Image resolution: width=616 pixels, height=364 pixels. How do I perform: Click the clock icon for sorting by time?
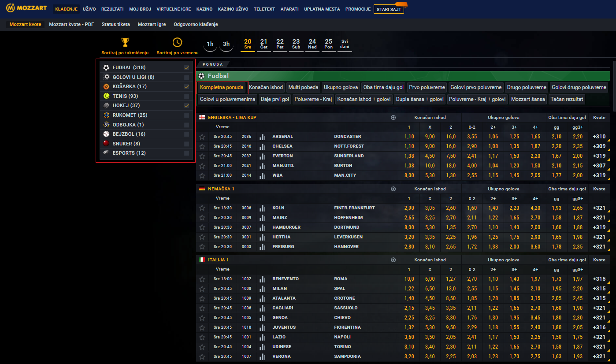click(x=177, y=42)
